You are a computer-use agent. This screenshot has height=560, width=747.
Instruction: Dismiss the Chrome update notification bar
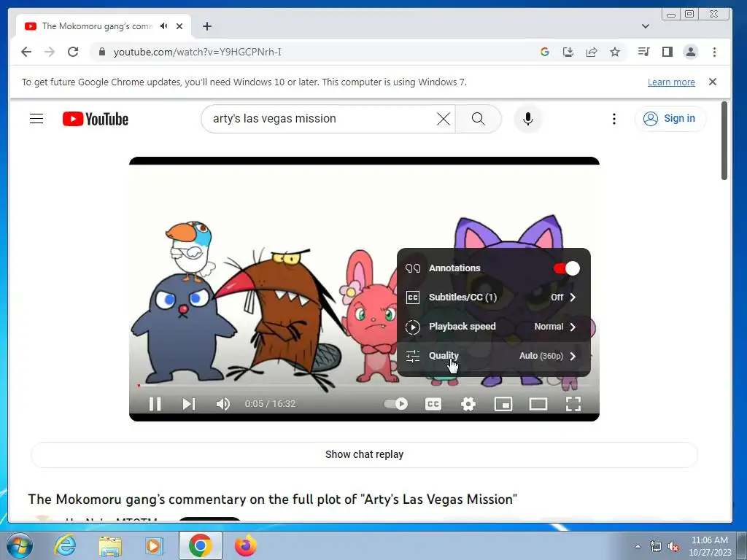point(713,82)
